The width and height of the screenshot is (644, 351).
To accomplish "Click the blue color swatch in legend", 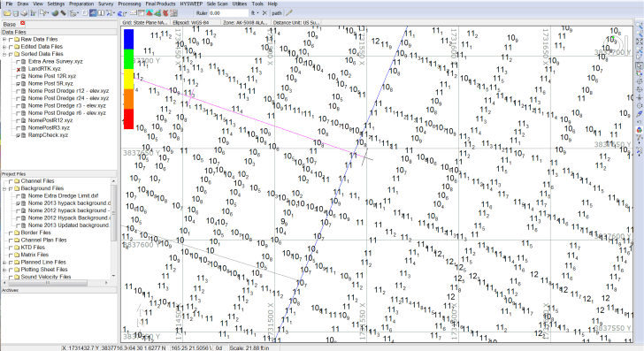I will [x=128, y=39].
